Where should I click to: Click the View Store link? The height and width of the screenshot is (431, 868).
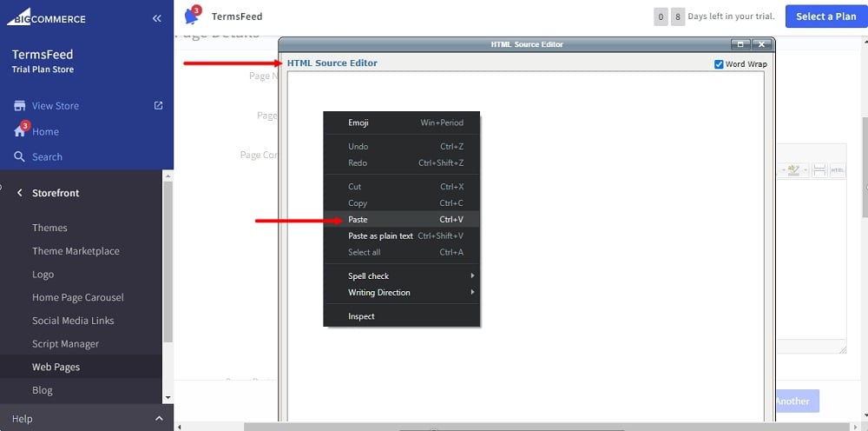pyautogui.click(x=56, y=106)
